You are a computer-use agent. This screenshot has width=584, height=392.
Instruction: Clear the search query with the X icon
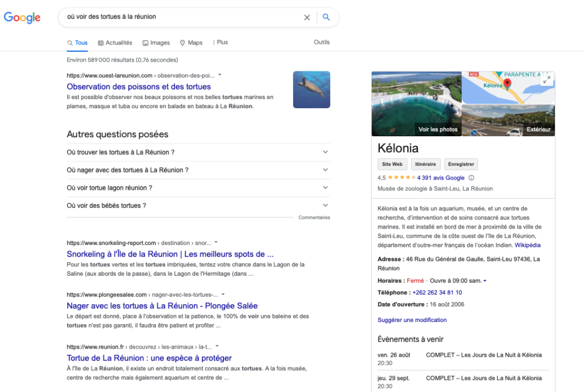coord(307,17)
